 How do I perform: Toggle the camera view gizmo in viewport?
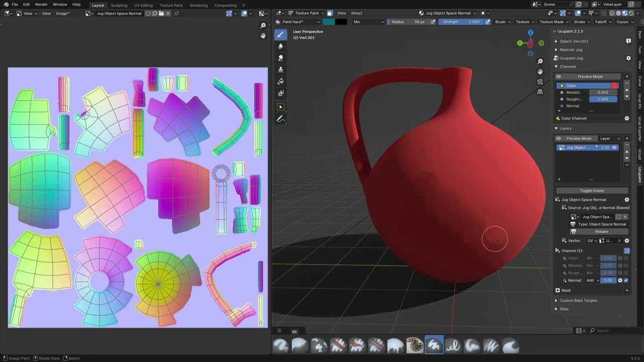coord(540,81)
